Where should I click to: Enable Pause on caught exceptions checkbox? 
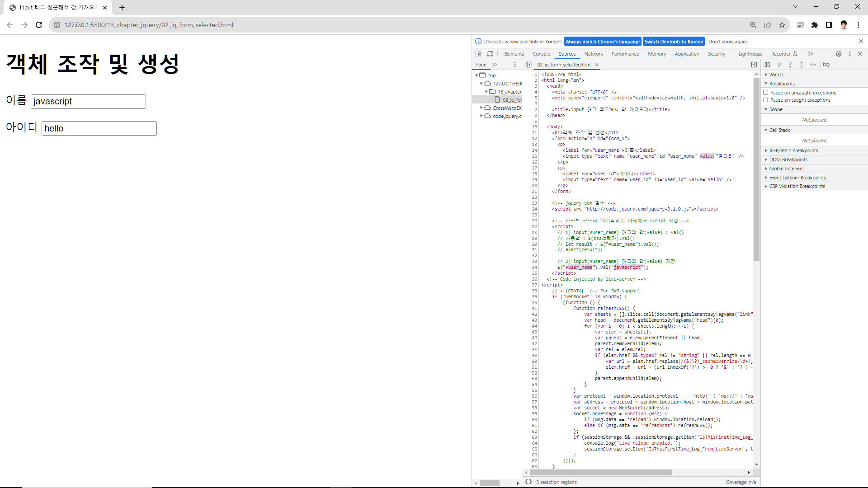coord(766,100)
